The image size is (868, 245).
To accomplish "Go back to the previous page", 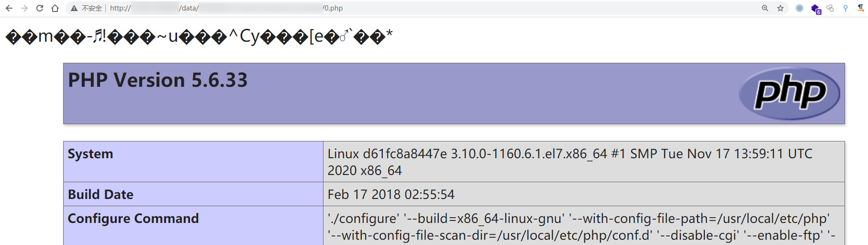I will click(x=9, y=8).
